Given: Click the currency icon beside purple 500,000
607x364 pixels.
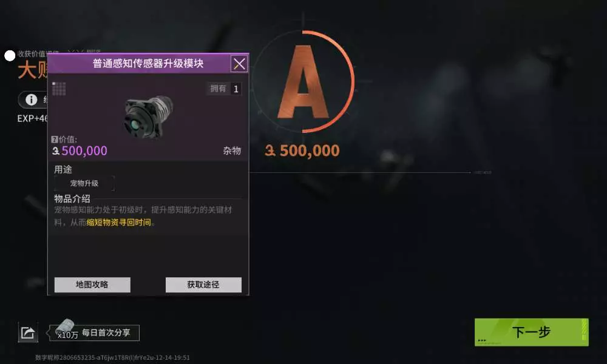Looking at the screenshot, I should click(x=56, y=151).
